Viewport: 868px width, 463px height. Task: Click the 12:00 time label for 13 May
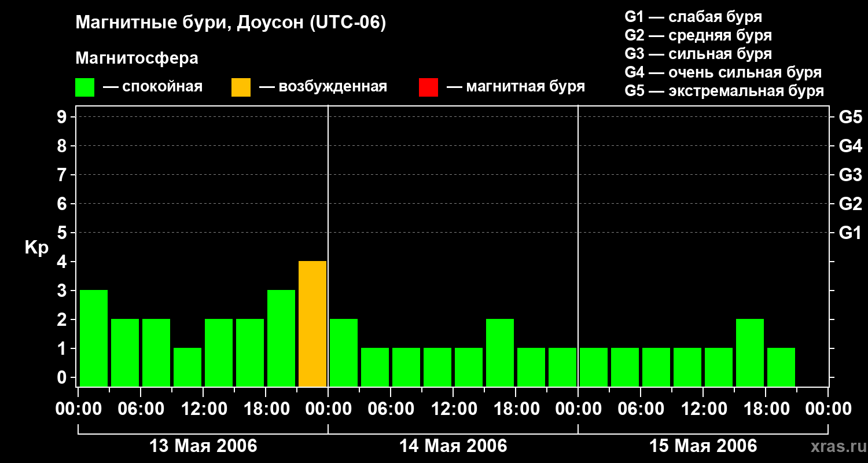pos(203,409)
